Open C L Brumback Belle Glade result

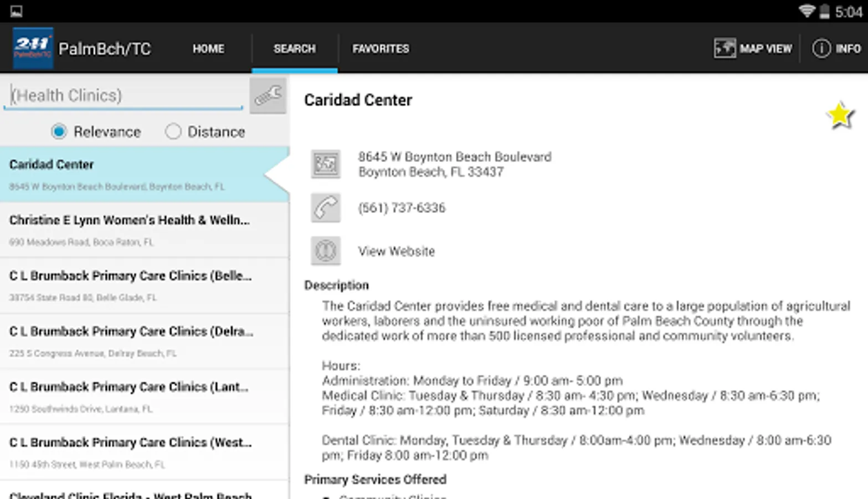pyautogui.click(x=145, y=286)
